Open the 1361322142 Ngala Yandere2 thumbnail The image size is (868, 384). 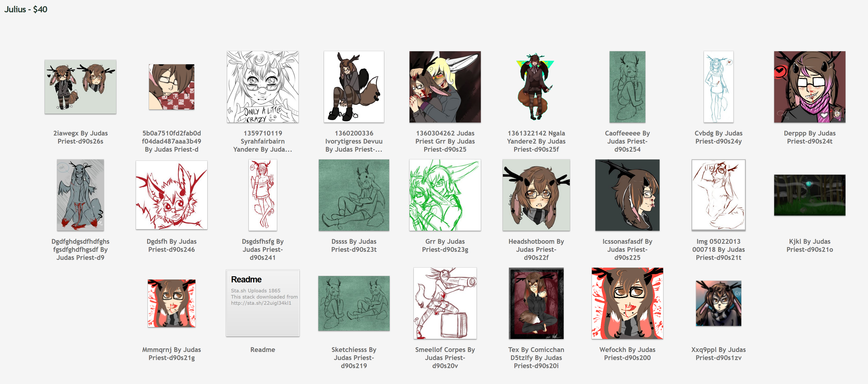coord(536,87)
